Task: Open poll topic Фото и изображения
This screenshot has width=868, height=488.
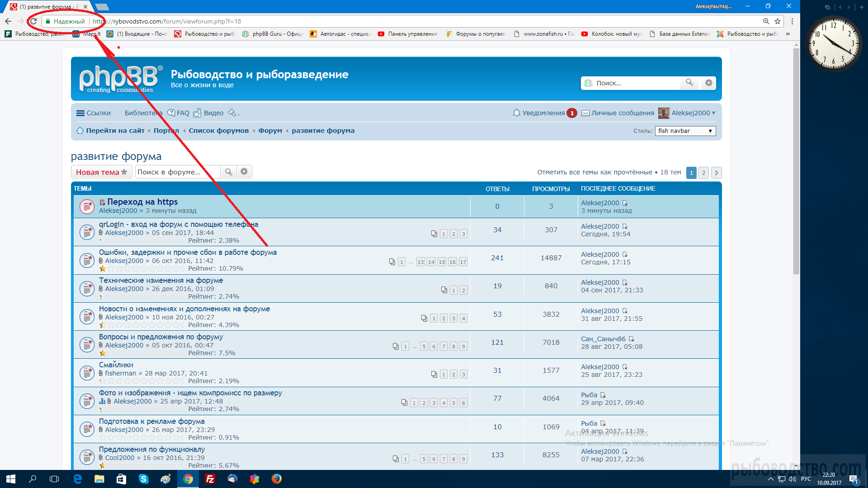Action: click(x=190, y=393)
